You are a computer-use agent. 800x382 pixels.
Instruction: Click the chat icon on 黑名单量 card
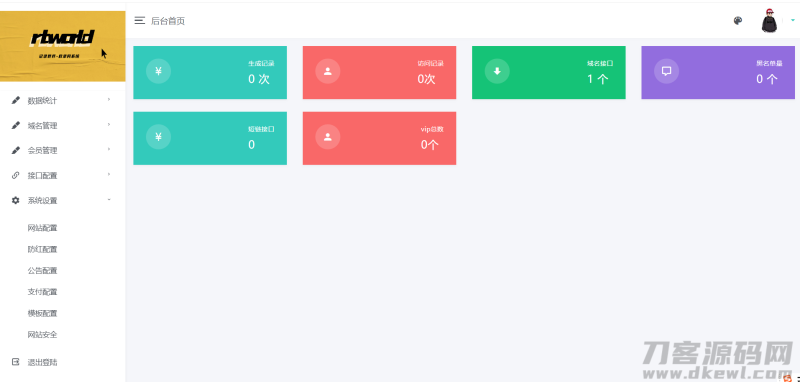tap(666, 71)
